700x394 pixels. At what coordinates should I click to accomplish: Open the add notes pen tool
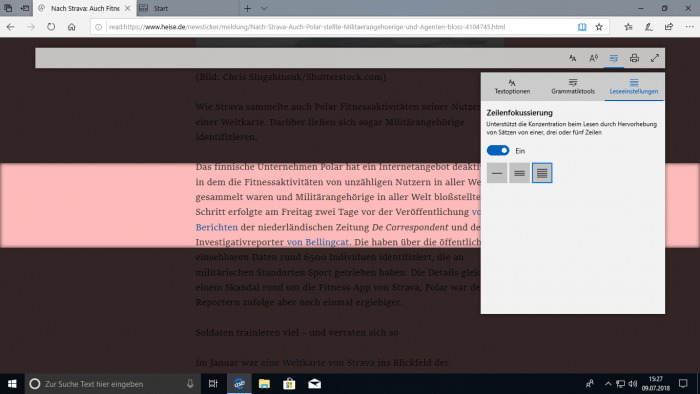pos(649,27)
